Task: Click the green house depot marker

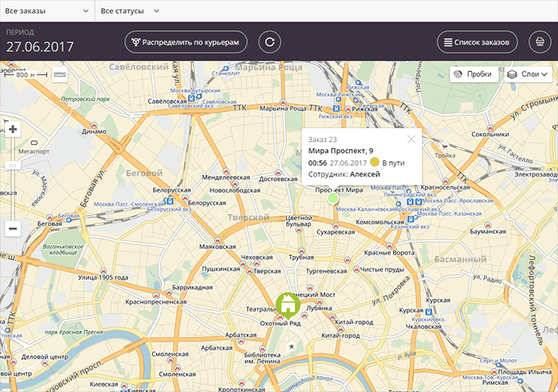Action: 287,304
